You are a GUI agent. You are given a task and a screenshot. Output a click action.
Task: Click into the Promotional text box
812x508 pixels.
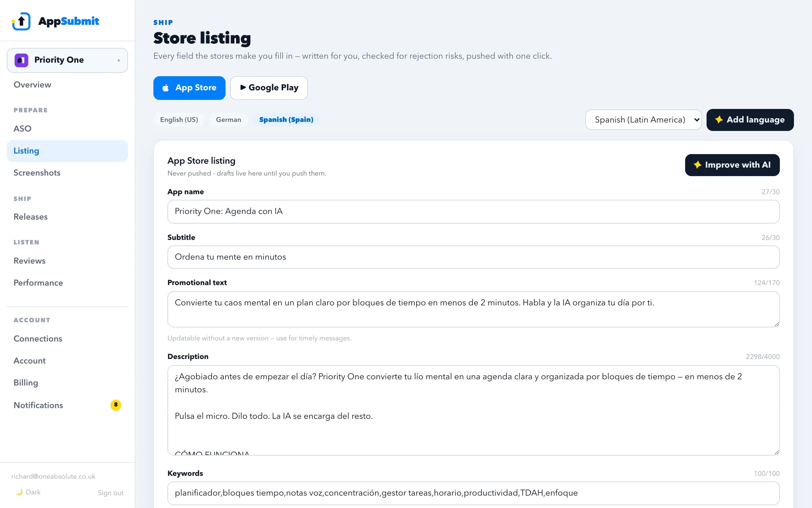473,309
